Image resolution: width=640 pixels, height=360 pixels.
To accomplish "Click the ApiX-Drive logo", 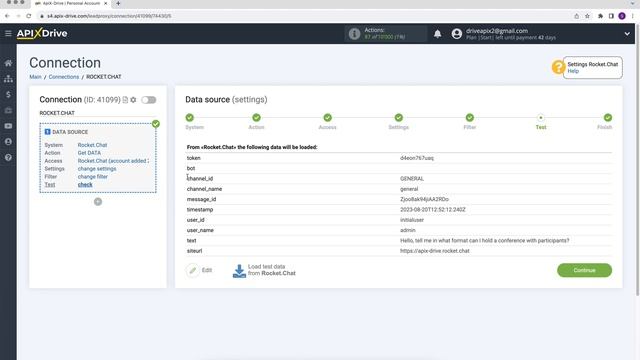I will pyautogui.click(x=42, y=33).
